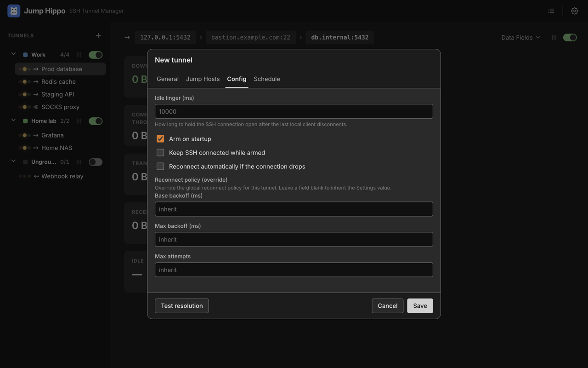Click the SOCKS proxy branch icon
This screenshot has width=588, height=368.
36,107
